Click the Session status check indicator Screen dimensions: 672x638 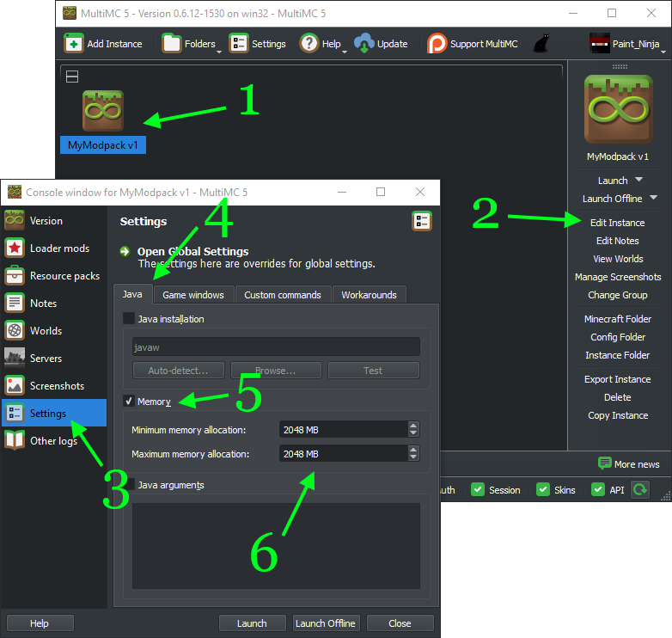[478, 489]
